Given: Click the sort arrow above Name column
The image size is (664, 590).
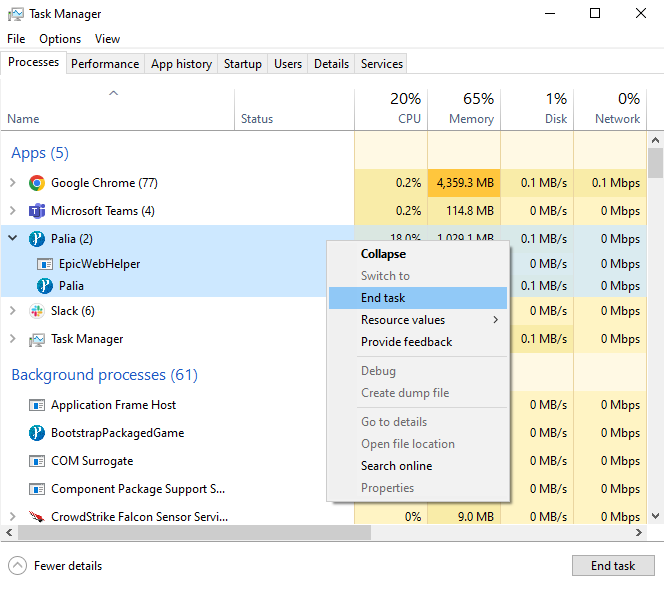Looking at the screenshot, I should (x=113, y=93).
